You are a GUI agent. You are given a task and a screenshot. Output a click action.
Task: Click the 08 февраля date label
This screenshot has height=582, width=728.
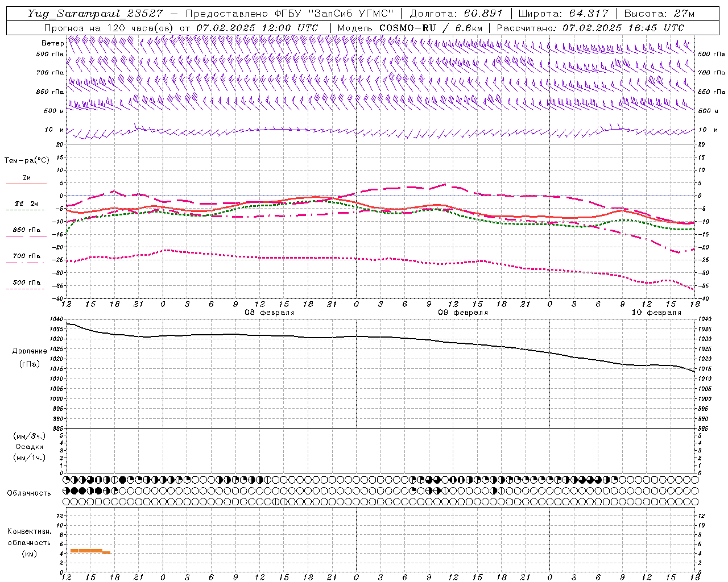click(x=270, y=313)
